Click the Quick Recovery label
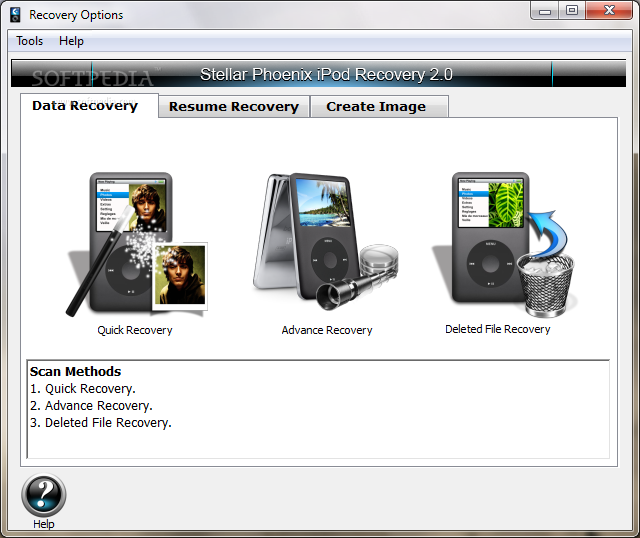Viewport: 640px width, 538px height. click(x=135, y=330)
